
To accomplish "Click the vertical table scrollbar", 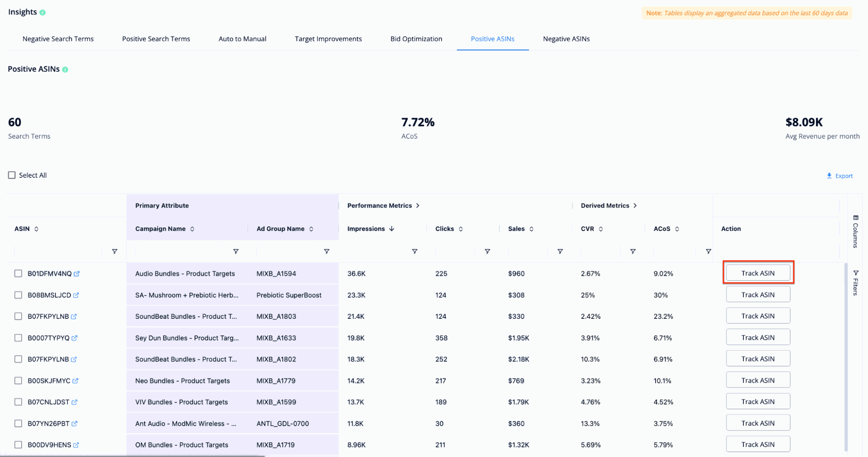I will [x=846, y=357].
